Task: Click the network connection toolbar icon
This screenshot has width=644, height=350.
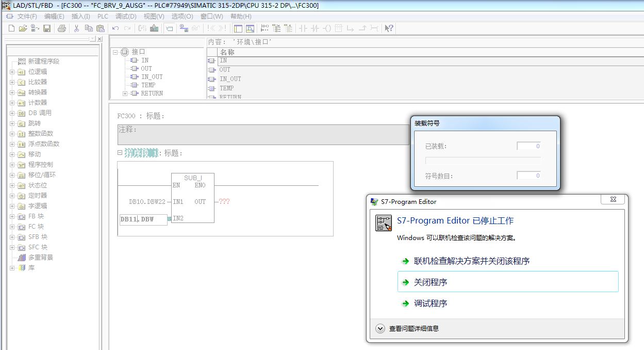Action: click(184, 28)
